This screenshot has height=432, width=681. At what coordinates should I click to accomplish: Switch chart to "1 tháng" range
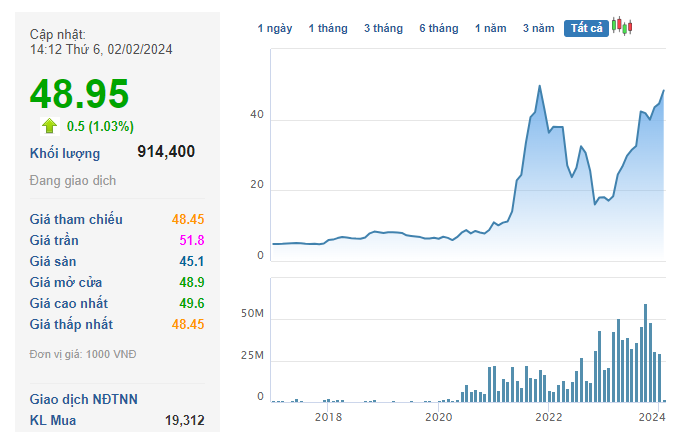click(328, 29)
